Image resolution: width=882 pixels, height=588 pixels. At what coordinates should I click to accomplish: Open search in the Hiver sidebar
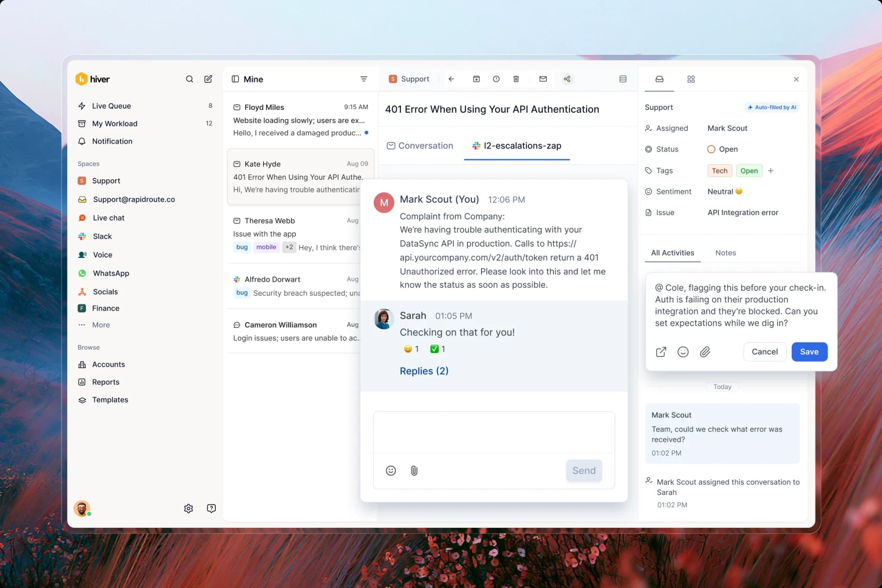(x=189, y=79)
